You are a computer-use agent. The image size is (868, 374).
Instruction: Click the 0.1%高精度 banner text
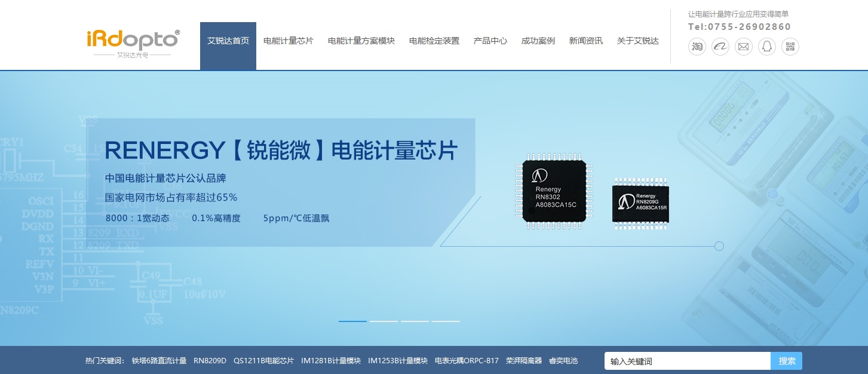[216, 218]
